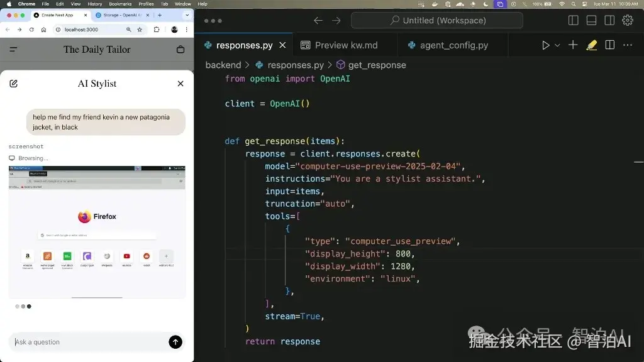
Task: Click the backend breadcrumb
Action: pyautogui.click(x=223, y=65)
